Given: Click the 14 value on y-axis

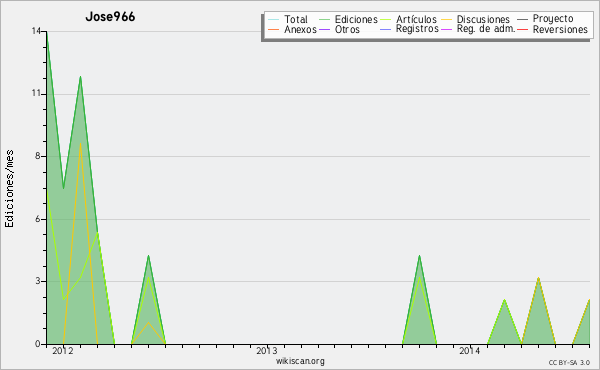Looking at the screenshot, I should click(x=36, y=31).
